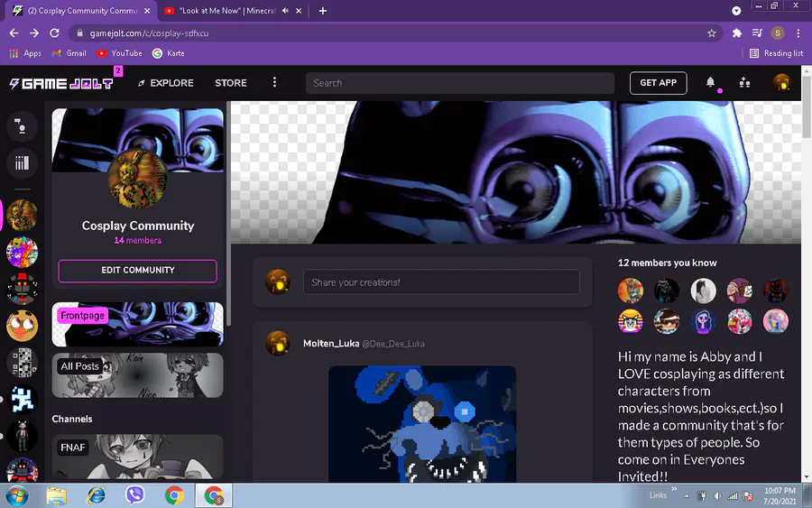Open the chat icon in left sidebar
This screenshot has height=508, width=812.
coord(22,125)
